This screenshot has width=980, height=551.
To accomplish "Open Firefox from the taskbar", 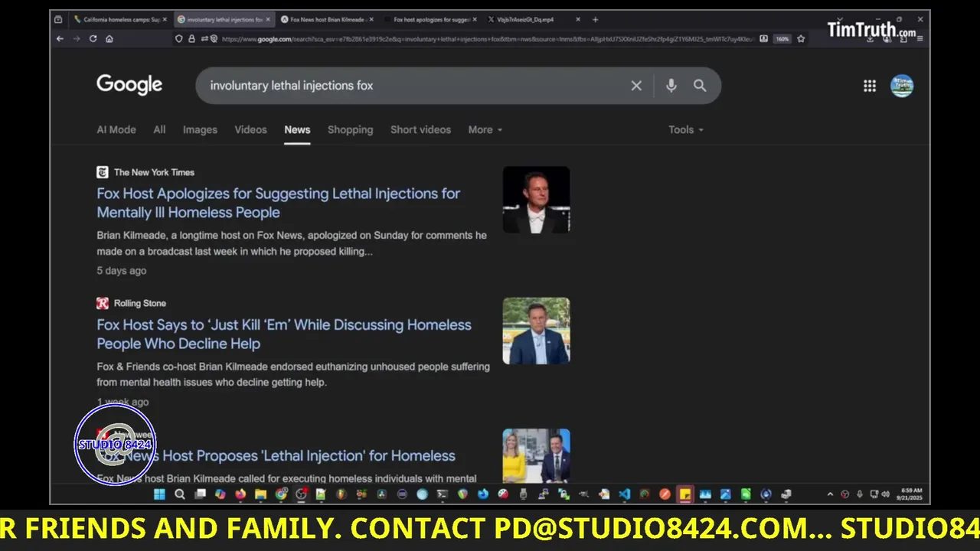I will 240,494.
